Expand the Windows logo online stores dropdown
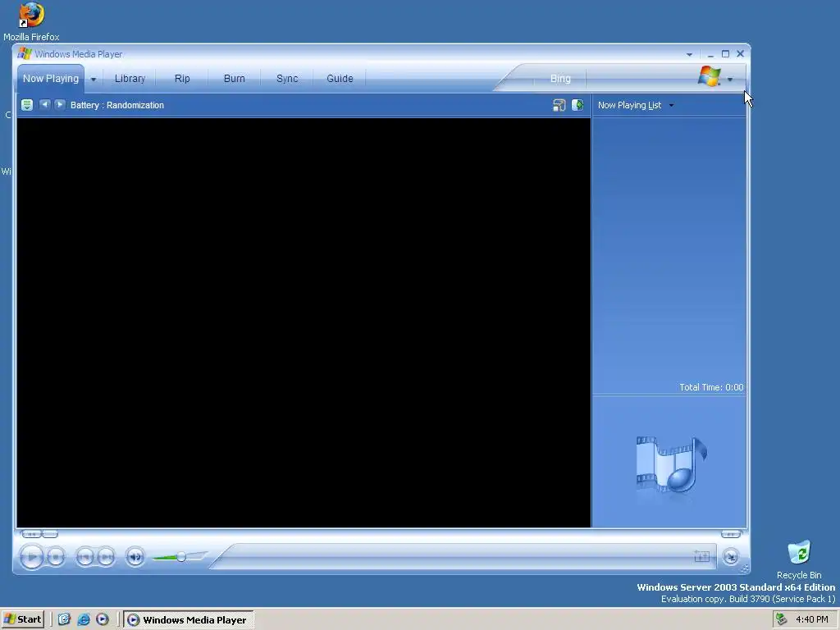Viewport: 840px width, 630px height. pyautogui.click(x=729, y=80)
